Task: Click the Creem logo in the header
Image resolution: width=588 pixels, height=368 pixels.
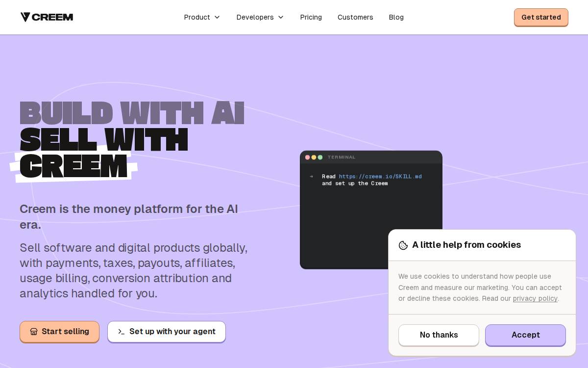Action: pos(47,17)
